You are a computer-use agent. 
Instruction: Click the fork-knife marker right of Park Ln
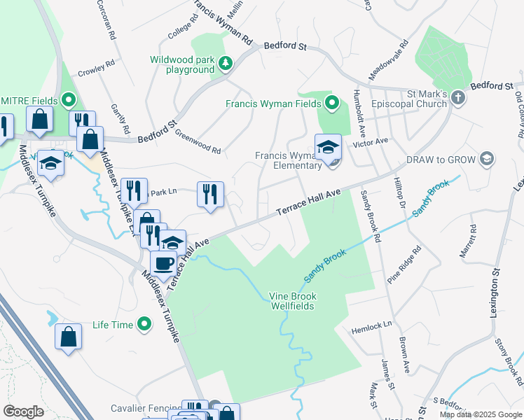point(210,196)
